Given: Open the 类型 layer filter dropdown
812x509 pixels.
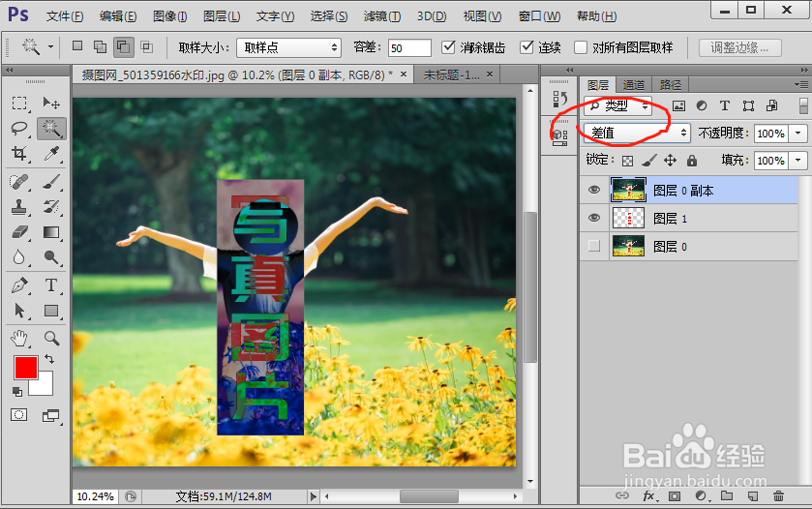Looking at the screenshot, I should (617, 106).
